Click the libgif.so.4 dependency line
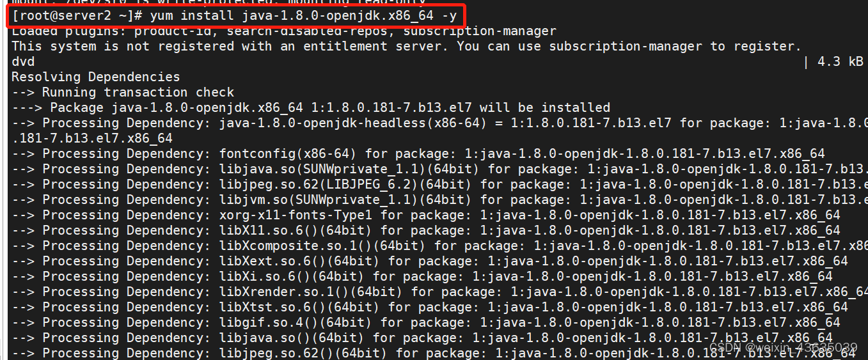 tap(426, 323)
